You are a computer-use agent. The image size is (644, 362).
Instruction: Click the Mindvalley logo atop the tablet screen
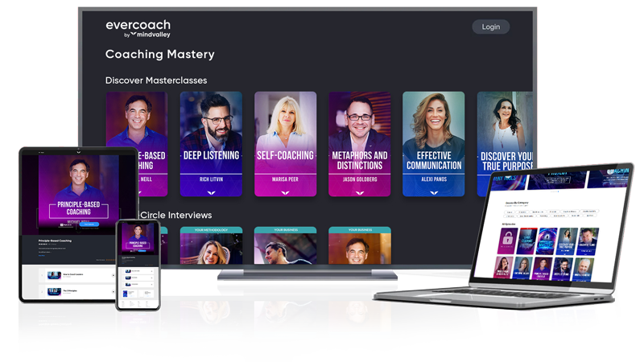tap(78, 152)
